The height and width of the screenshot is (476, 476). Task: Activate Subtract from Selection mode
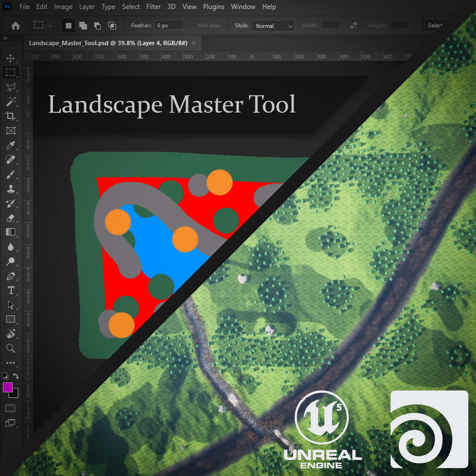coord(98,26)
